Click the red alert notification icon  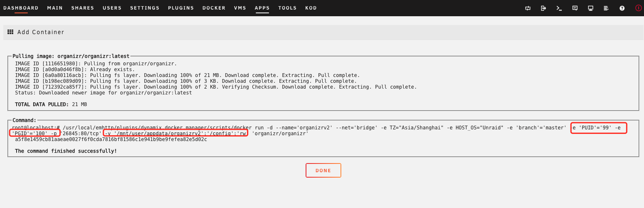(x=639, y=8)
